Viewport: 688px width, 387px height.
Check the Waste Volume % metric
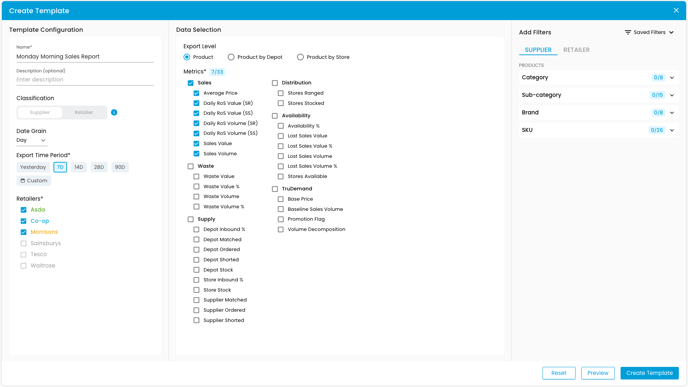coord(196,207)
